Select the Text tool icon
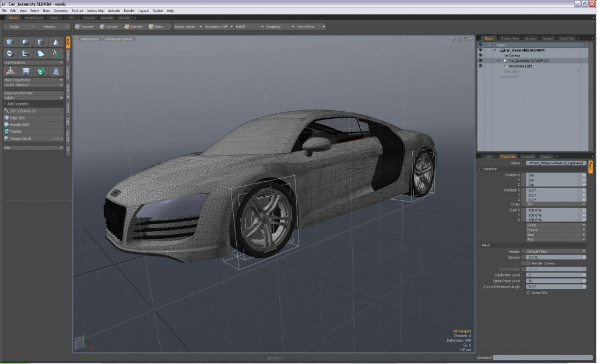The image size is (597, 364). click(x=55, y=54)
